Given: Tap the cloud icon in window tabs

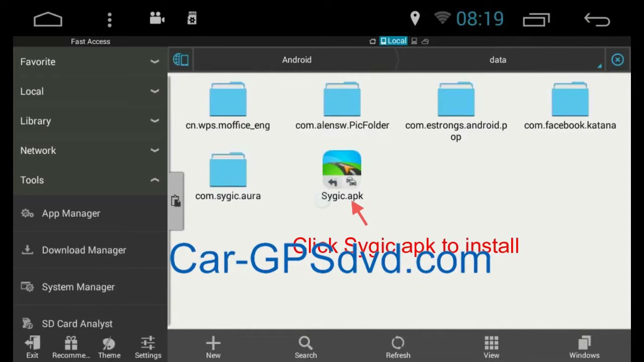Looking at the screenshot, I should [425, 41].
